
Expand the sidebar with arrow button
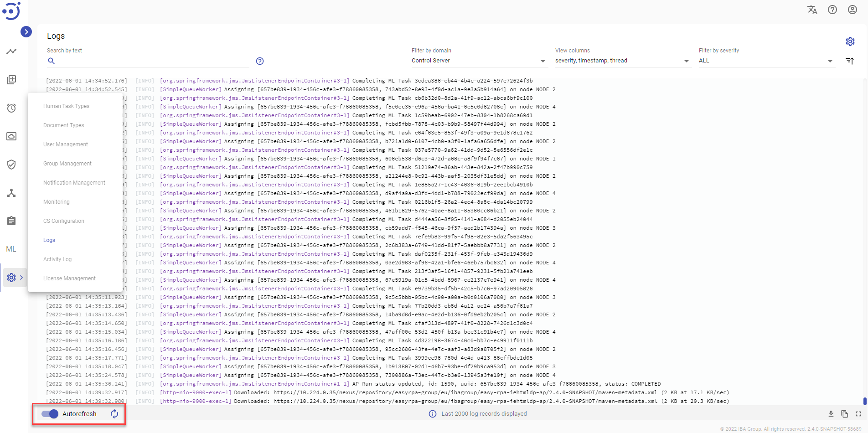pyautogui.click(x=26, y=31)
